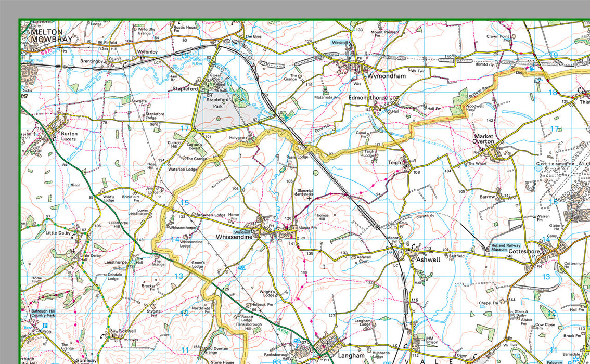
Task: Click the Falconry label at bottom right
Action: (554, 362)
